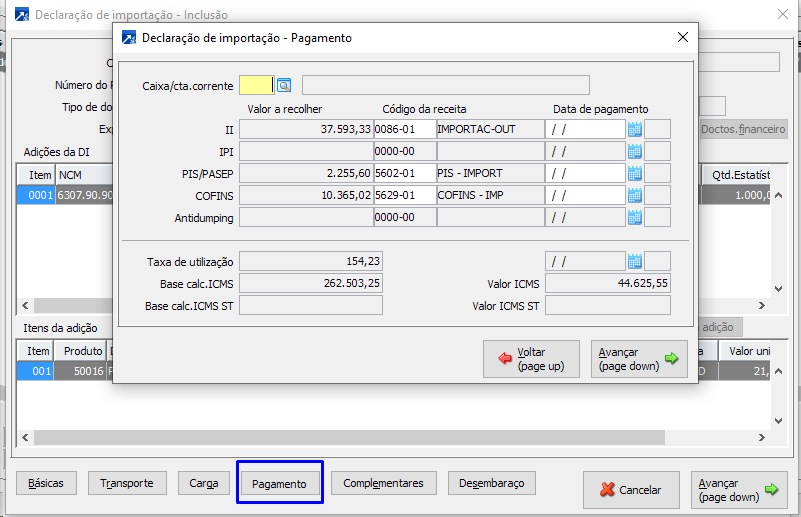
Task: Open the Desembaraço section
Action: (491, 483)
